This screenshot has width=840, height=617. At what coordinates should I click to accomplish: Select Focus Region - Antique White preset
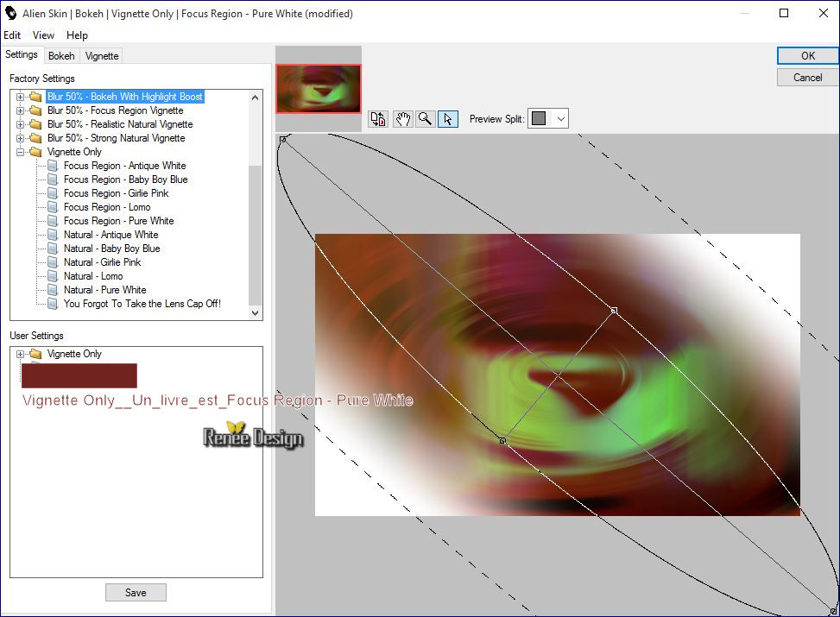[x=125, y=166]
